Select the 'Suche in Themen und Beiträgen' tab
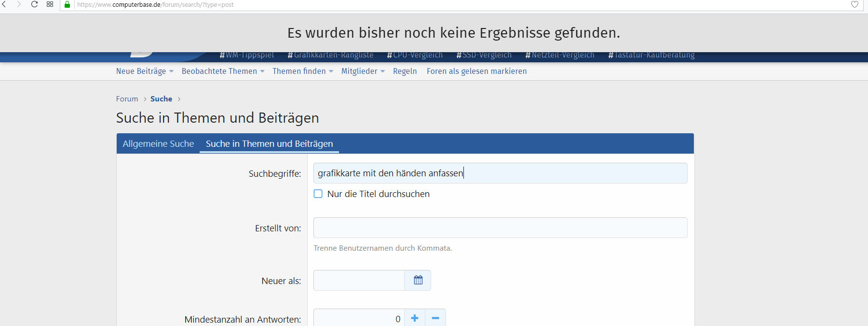This screenshot has width=868, height=326. pos(269,143)
